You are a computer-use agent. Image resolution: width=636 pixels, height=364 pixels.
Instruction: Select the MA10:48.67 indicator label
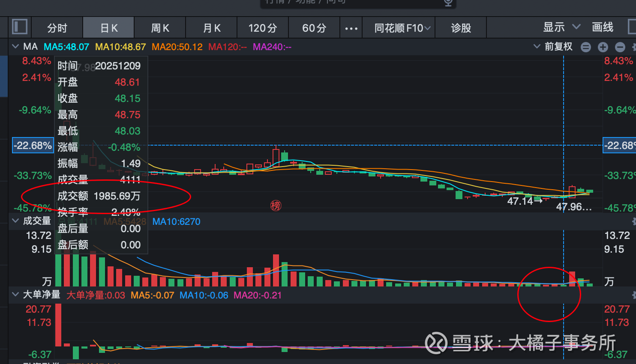[120, 47]
